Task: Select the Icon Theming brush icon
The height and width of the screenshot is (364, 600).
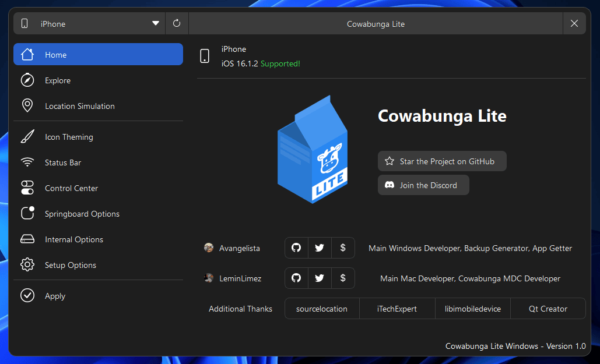Action: coord(27,136)
